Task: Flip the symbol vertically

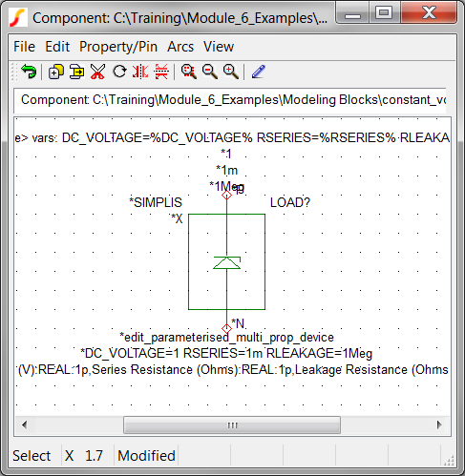Action: 161,72
